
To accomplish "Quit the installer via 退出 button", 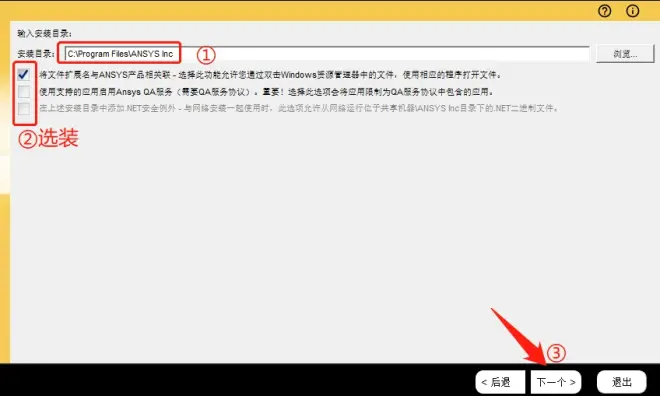I will [621, 382].
